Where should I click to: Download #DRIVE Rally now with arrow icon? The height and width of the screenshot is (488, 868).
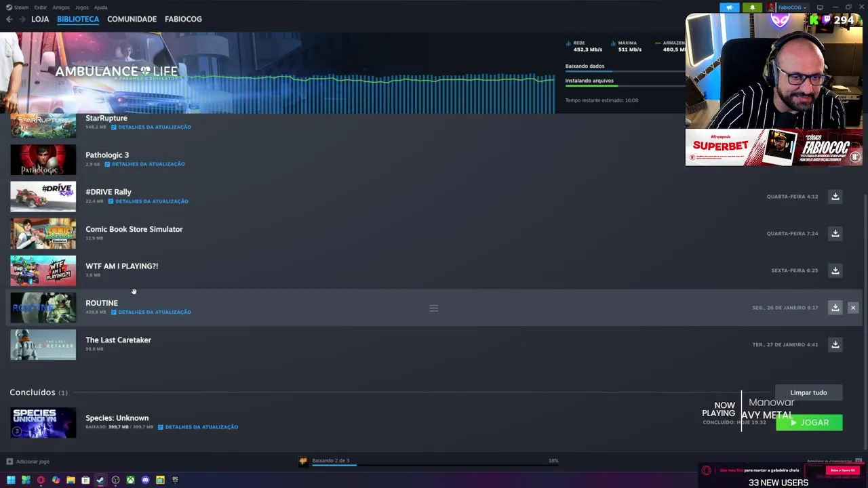click(835, 197)
